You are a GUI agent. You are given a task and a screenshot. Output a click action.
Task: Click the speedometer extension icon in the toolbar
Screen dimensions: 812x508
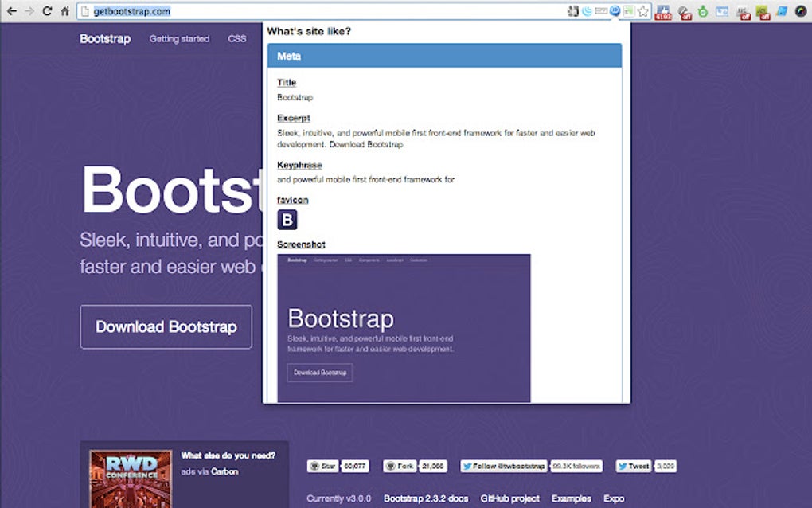799,10
